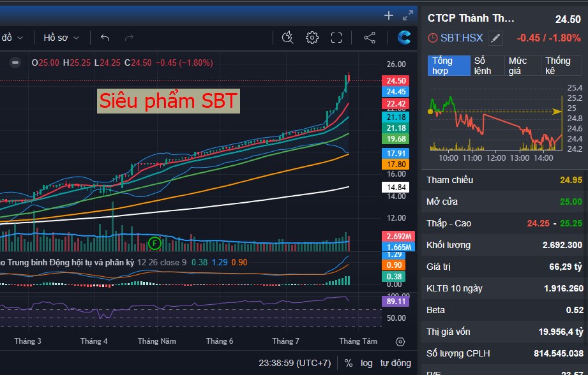Click the Siêu phẩm SBT annotation
This screenshot has height=375, width=588.
pos(169,101)
